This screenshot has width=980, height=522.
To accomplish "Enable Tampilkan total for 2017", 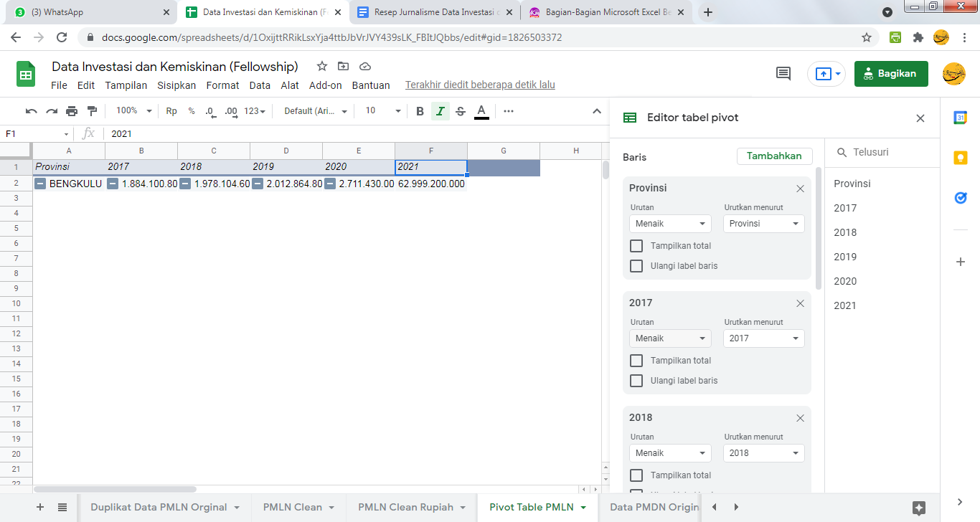I will [x=636, y=361].
